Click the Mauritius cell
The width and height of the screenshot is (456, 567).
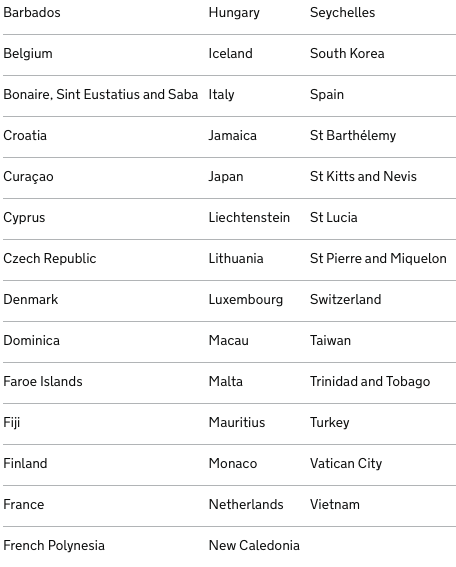coord(237,422)
